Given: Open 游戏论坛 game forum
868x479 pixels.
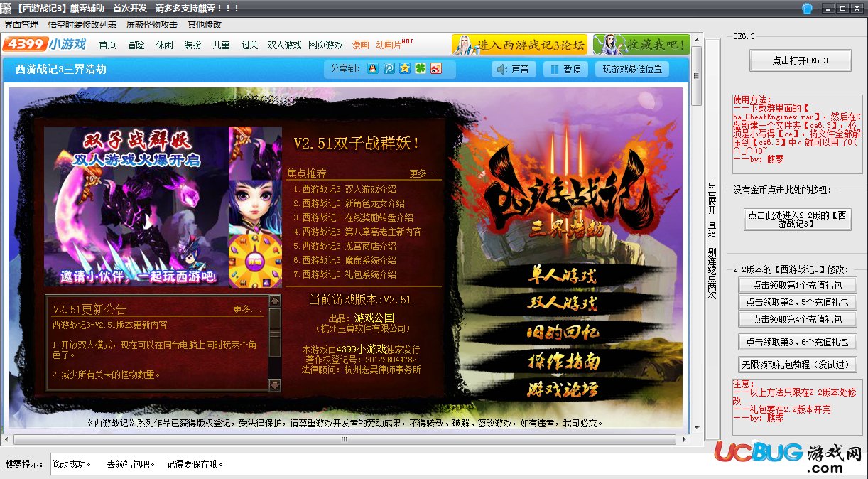Looking at the screenshot, I should pos(562,389).
